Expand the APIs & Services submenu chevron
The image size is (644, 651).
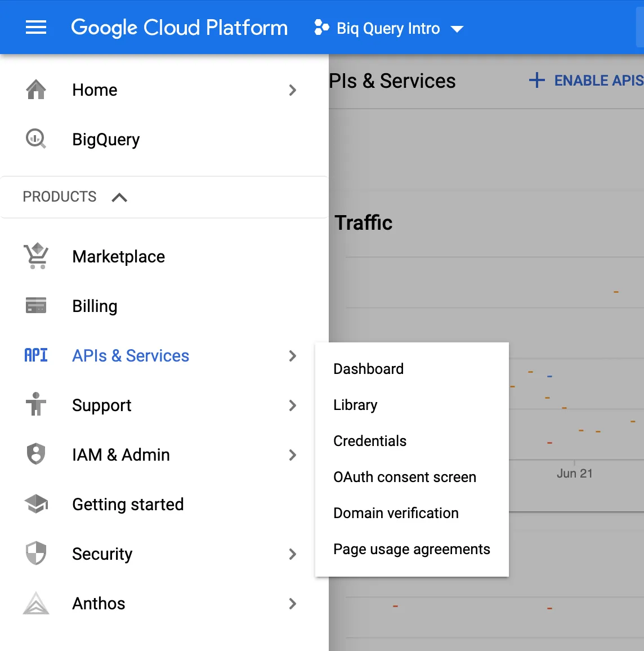coord(293,356)
